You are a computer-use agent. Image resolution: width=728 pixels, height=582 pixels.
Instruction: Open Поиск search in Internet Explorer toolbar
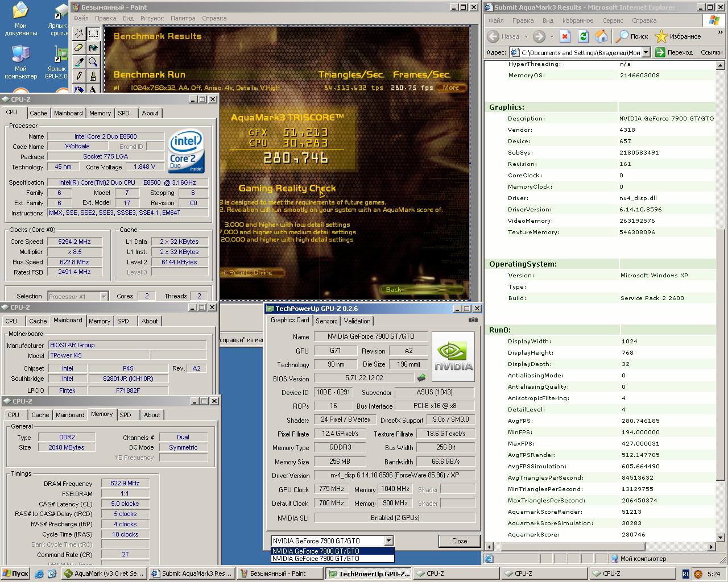pyautogui.click(x=632, y=36)
